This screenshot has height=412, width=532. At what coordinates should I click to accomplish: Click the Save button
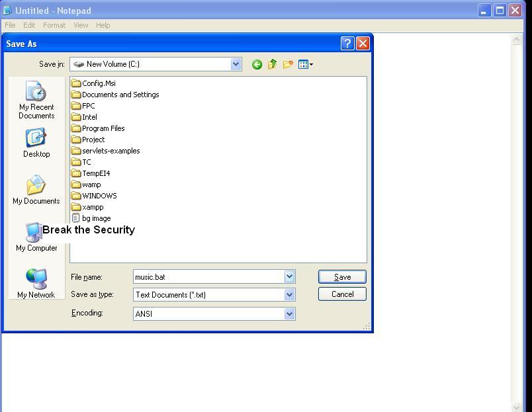342,276
